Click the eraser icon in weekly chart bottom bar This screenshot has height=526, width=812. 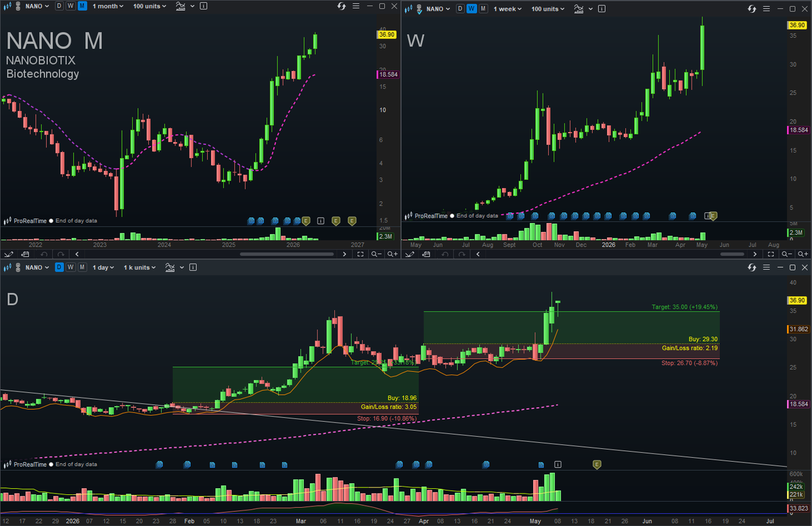(x=427, y=254)
